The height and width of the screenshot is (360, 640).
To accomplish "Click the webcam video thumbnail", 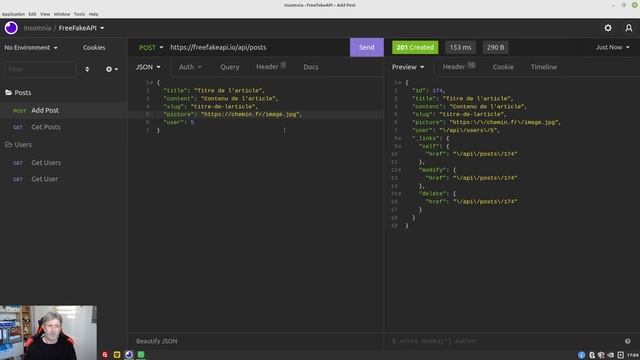I will pyautogui.click(x=49, y=333).
